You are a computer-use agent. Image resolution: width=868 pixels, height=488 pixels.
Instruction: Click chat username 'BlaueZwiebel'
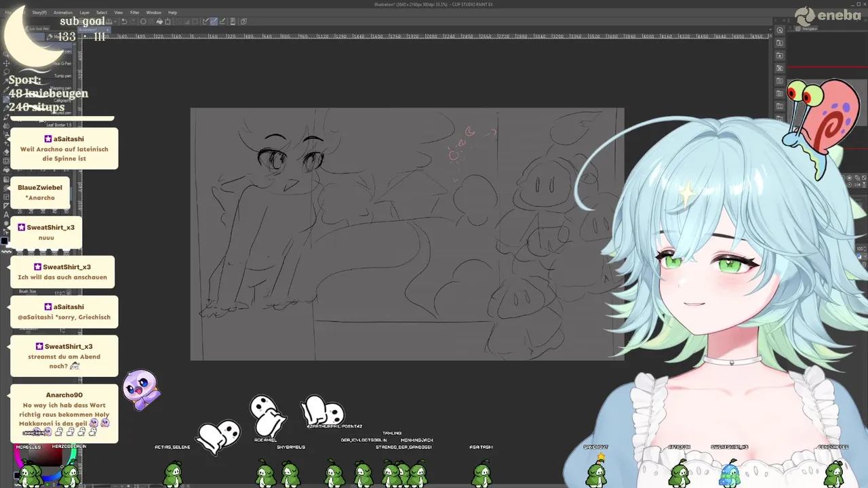point(40,188)
